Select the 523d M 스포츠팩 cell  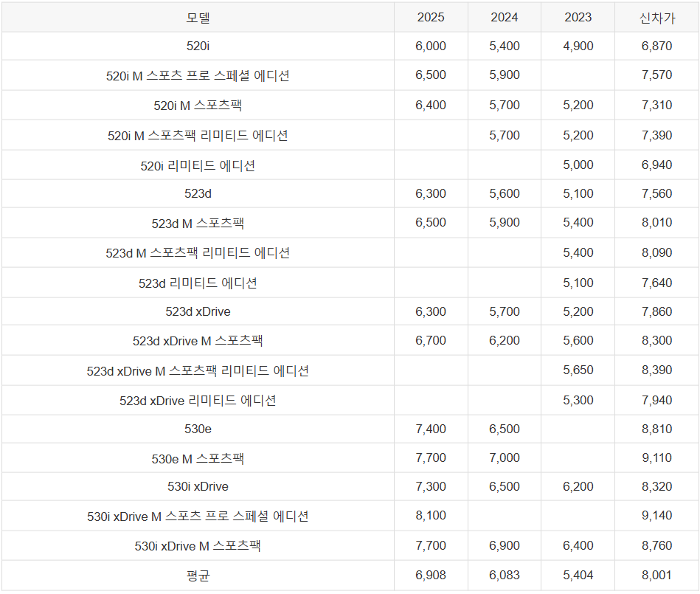coord(198,224)
